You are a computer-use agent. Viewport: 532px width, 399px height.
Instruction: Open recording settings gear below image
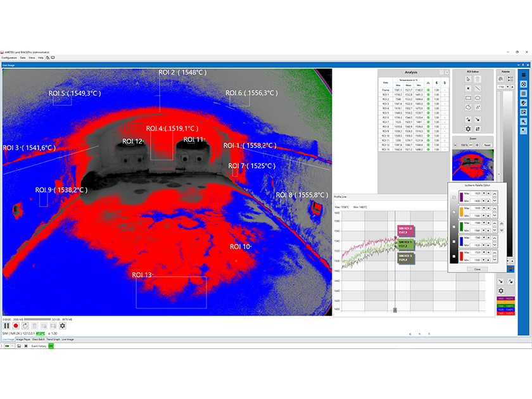click(62, 326)
